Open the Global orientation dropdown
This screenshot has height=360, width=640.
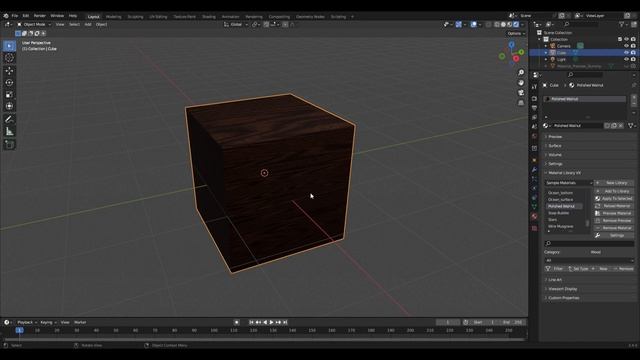point(236,24)
